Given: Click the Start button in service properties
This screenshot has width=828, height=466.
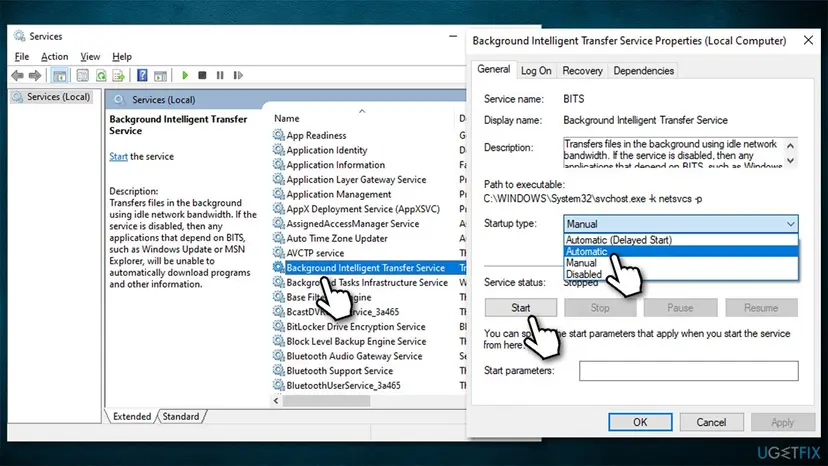Looking at the screenshot, I should click(x=521, y=307).
